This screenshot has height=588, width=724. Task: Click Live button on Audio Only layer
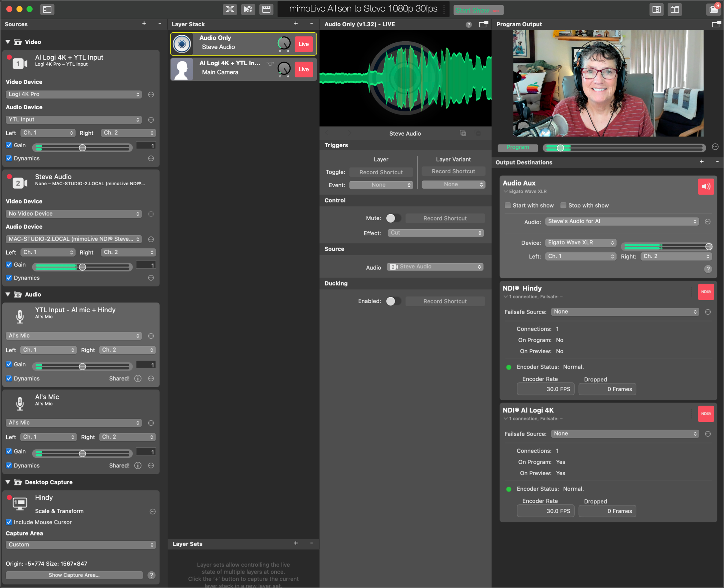pos(304,44)
